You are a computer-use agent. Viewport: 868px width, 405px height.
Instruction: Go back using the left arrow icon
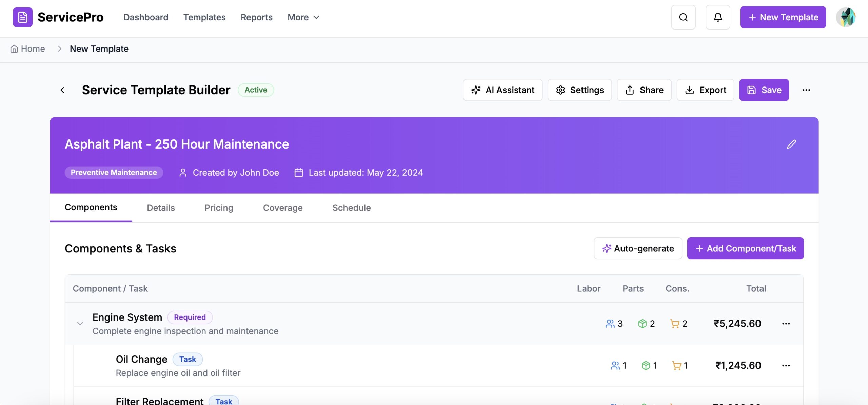[x=62, y=90]
